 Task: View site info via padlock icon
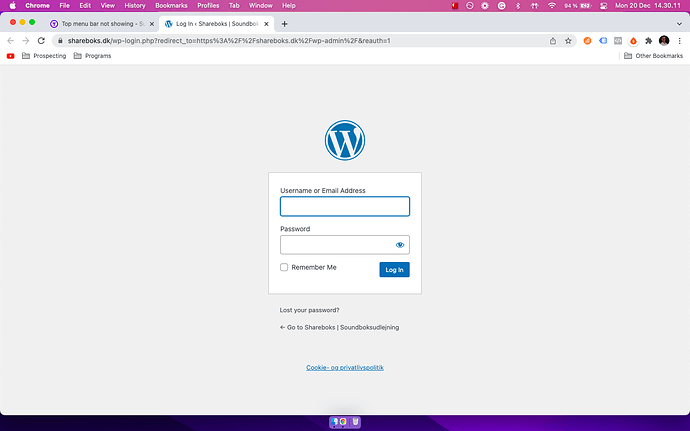60,41
